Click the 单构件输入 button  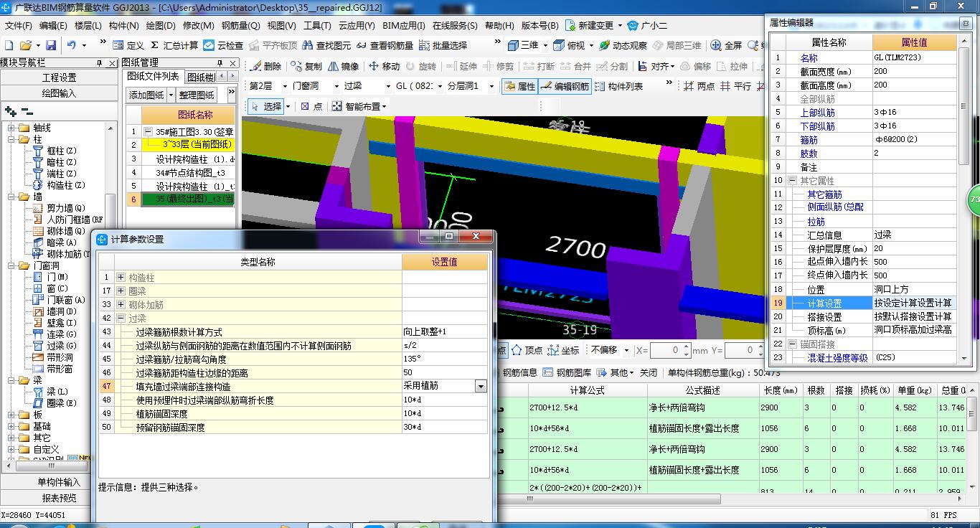pos(59,482)
